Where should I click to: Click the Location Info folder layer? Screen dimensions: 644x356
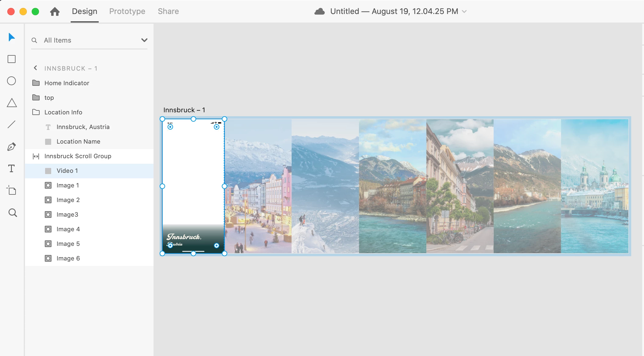click(x=63, y=112)
